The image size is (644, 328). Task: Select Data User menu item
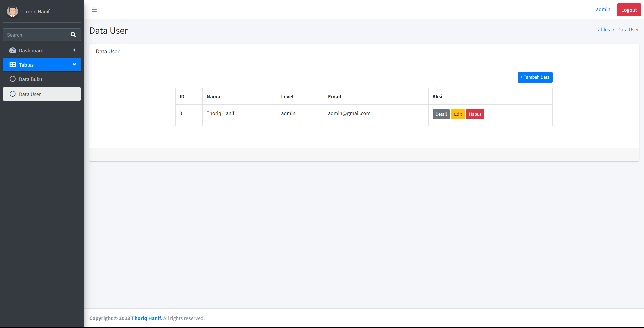(30, 94)
